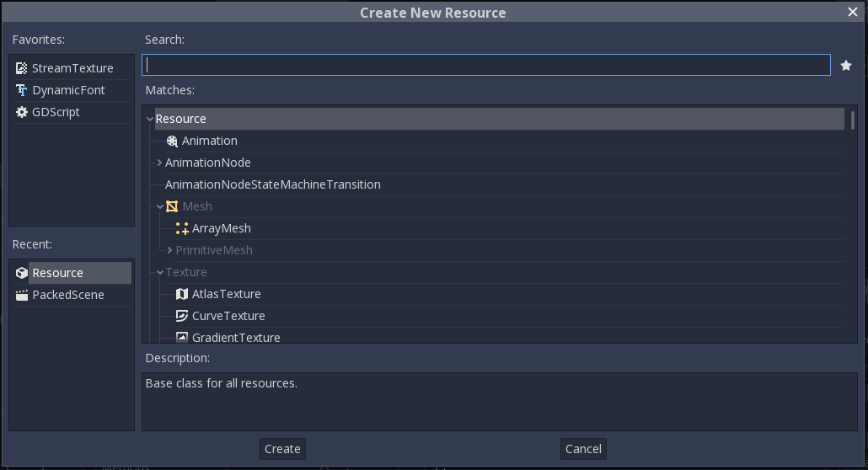Select the GradientTexture entry
The width and height of the screenshot is (868, 470).
click(236, 337)
